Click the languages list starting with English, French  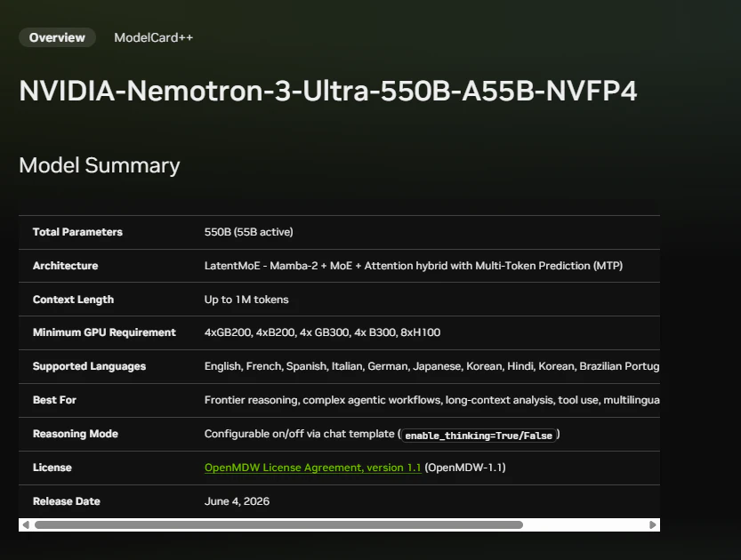tap(432, 366)
